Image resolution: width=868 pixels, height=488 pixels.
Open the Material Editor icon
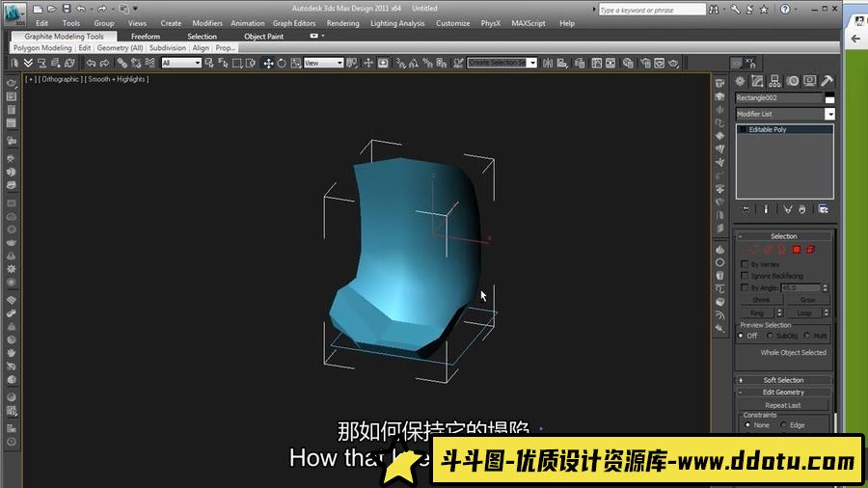[x=628, y=63]
